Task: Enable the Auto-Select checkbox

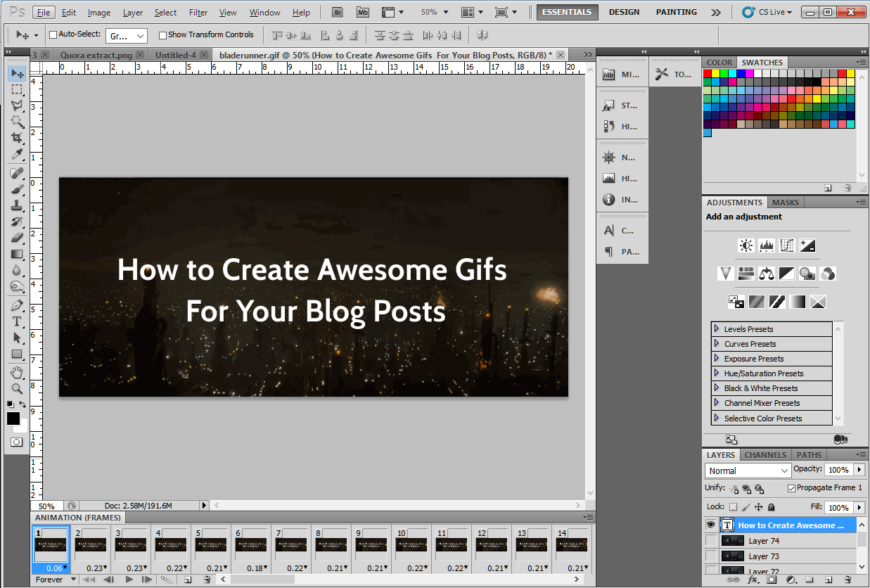Action: point(53,34)
